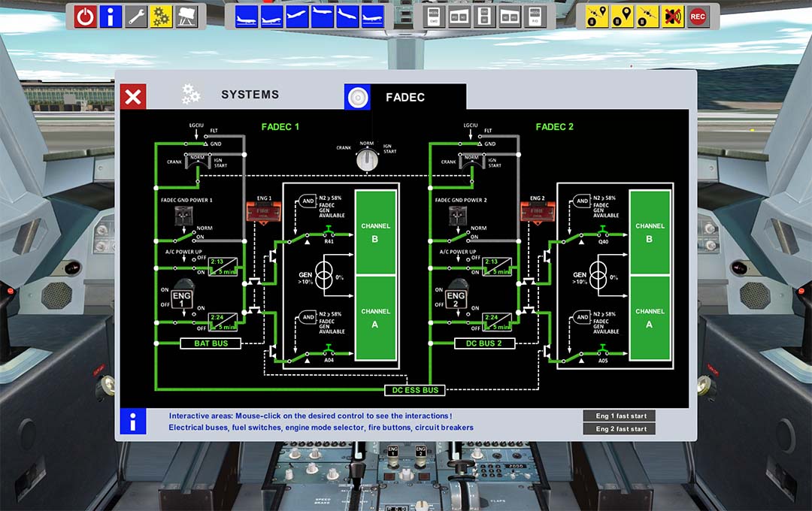
Task: Turn the engine mode selector knob
Action: pyautogui.click(x=367, y=159)
